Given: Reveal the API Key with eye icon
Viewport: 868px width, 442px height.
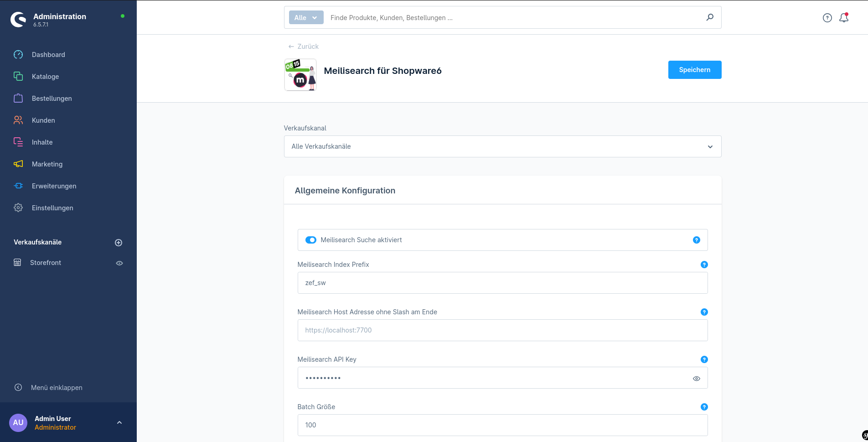Looking at the screenshot, I should [x=697, y=379].
